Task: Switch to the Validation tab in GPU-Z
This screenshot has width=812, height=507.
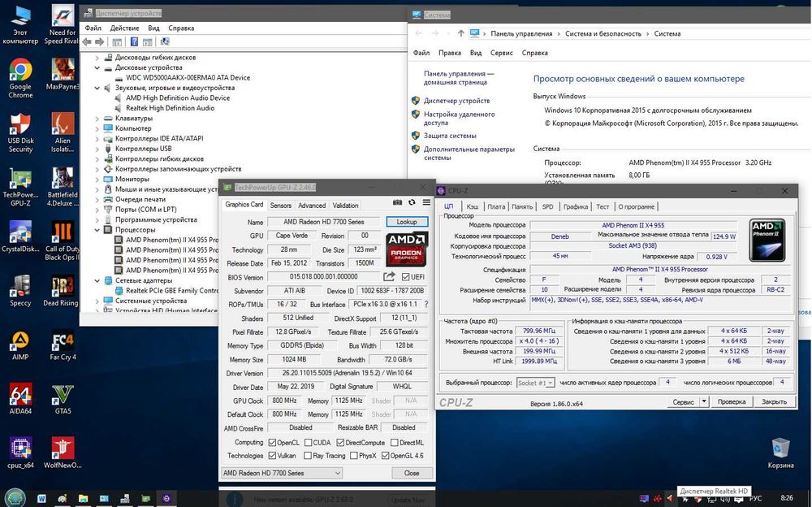Action: tap(345, 206)
